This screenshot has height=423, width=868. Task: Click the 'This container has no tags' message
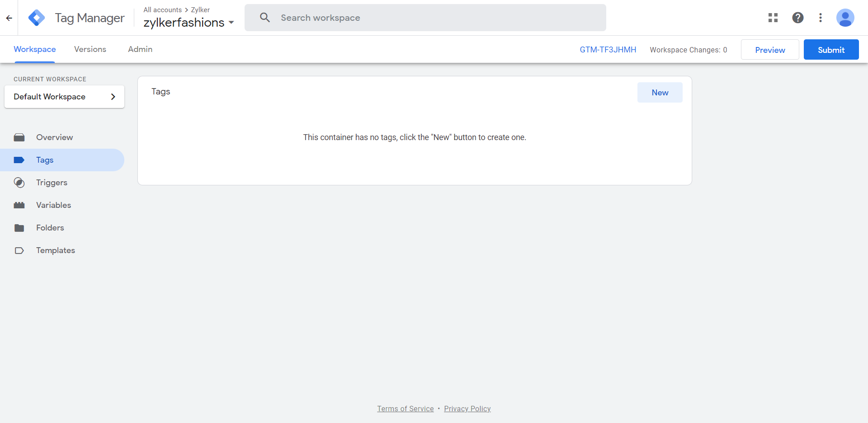click(x=415, y=137)
